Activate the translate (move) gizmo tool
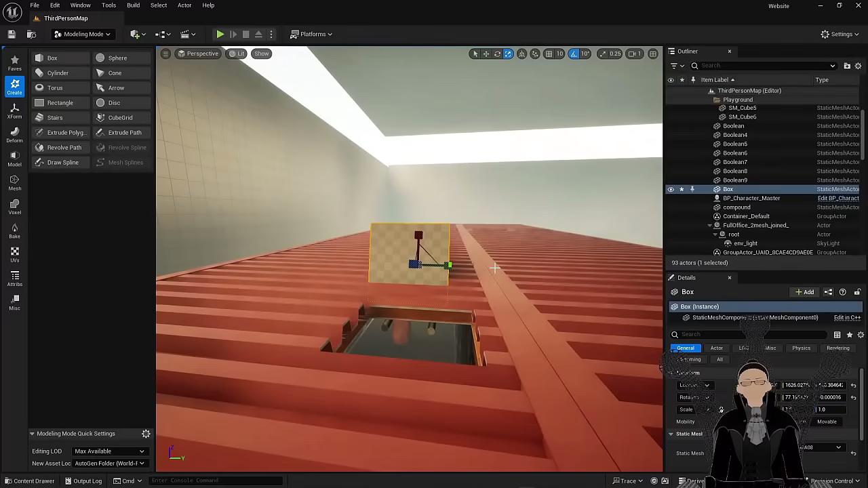Screen dimensions: 868x488 [x=486, y=54]
